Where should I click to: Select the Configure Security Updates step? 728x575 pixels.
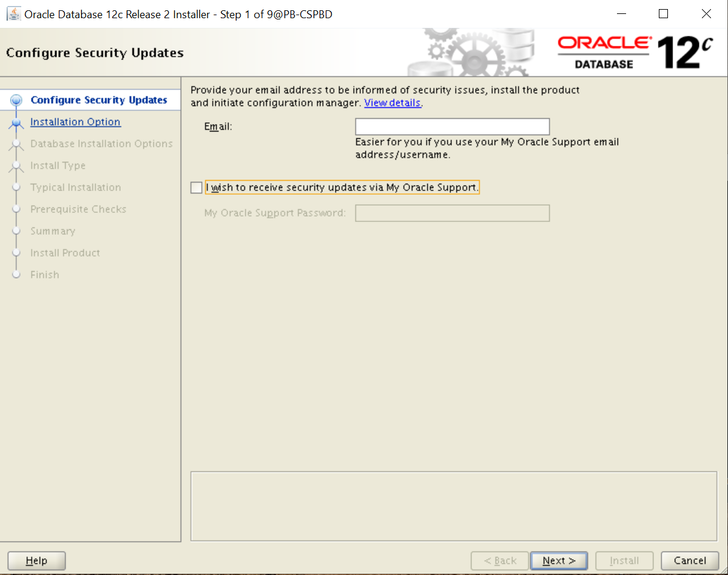tap(99, 100)
